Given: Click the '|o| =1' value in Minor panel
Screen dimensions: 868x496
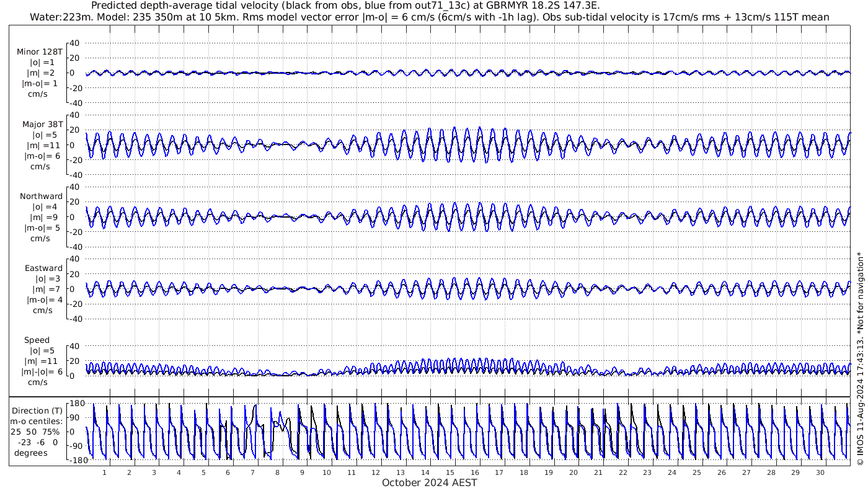Looking at the screenshot, I should (43, 63).
